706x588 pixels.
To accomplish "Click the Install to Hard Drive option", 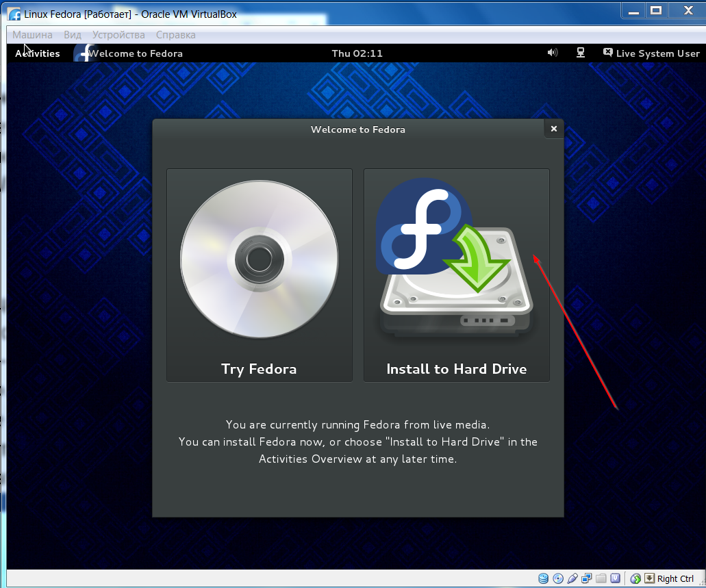I will click(x=456, y=275).
